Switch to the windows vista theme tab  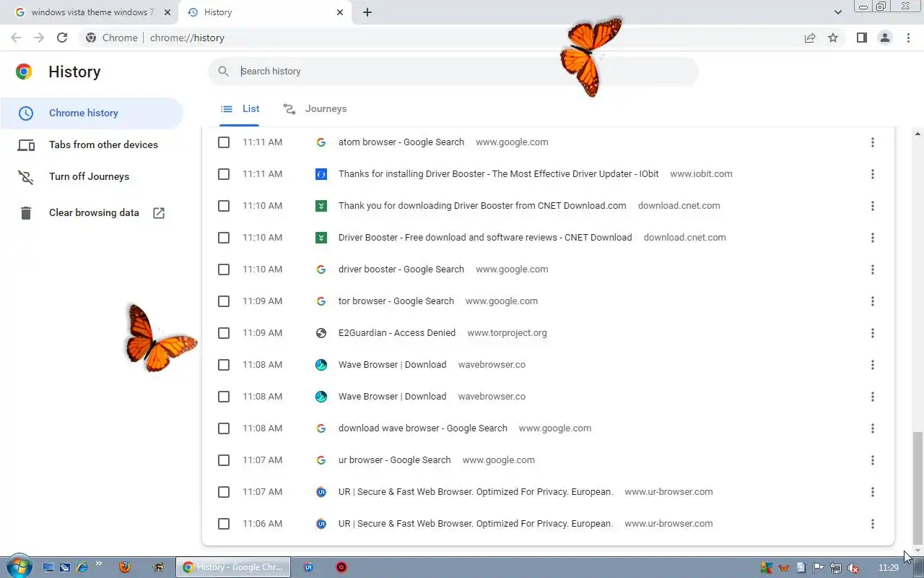(x=91, y=12)
